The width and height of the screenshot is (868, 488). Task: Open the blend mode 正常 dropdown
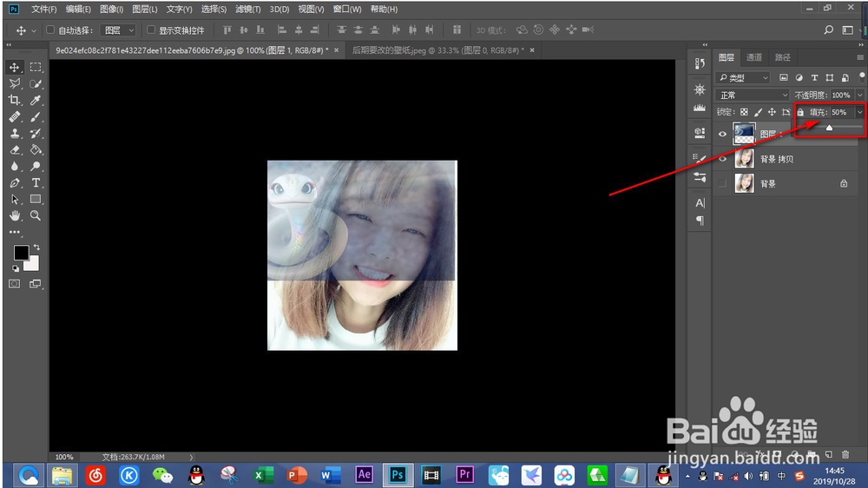[x=753, y=95]
